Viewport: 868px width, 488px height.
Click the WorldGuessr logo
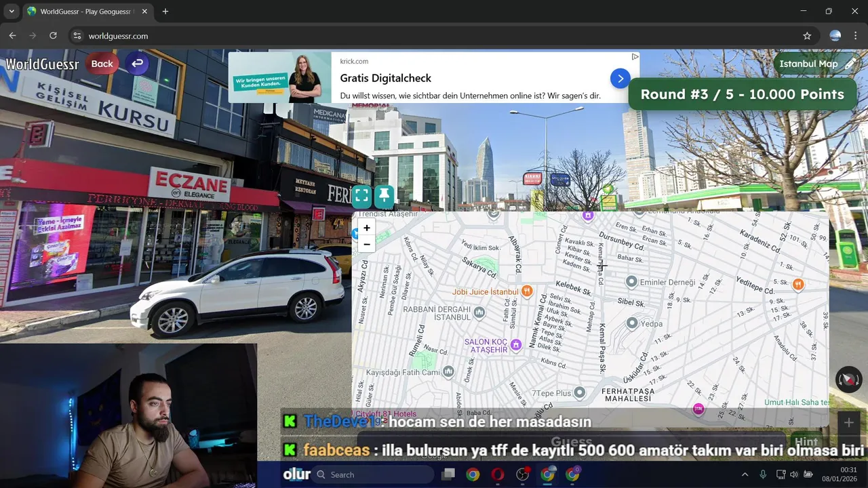click(42, 64)
